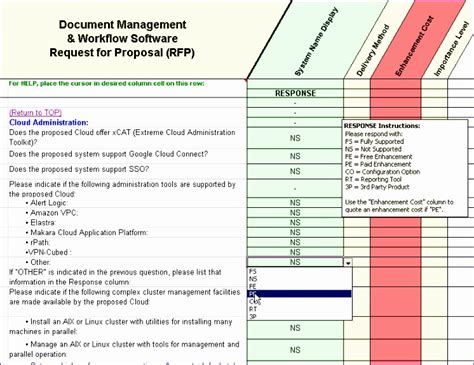Click the System Name Display column header
474x365 pixels.
316,42
